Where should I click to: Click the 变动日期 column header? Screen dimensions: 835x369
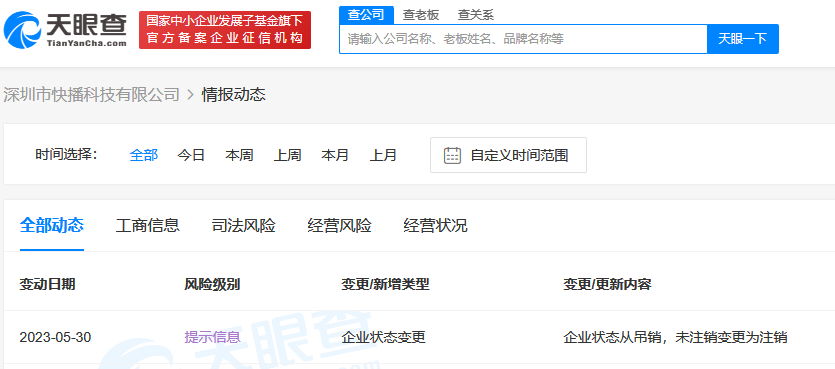click(47, 284)
